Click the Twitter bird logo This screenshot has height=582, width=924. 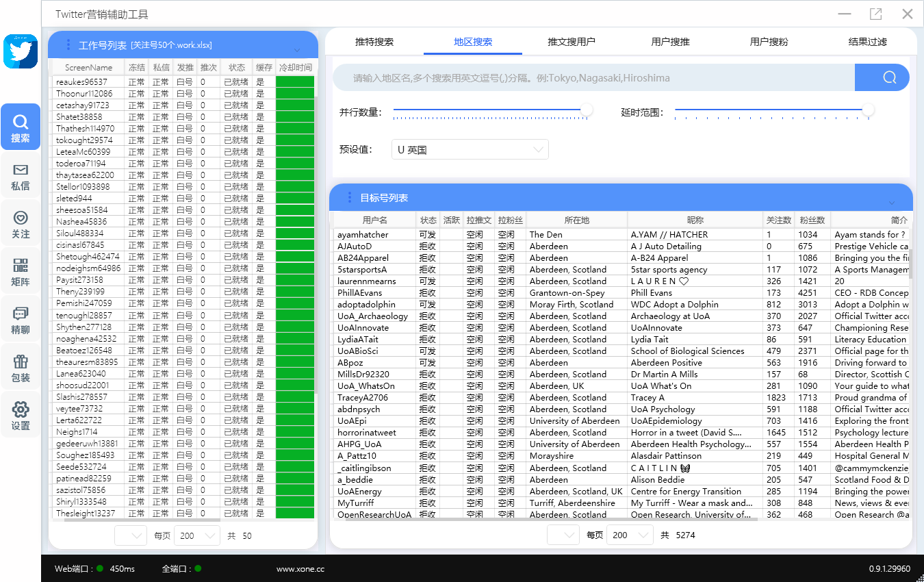pyautogui.click(x=21, y=51)
